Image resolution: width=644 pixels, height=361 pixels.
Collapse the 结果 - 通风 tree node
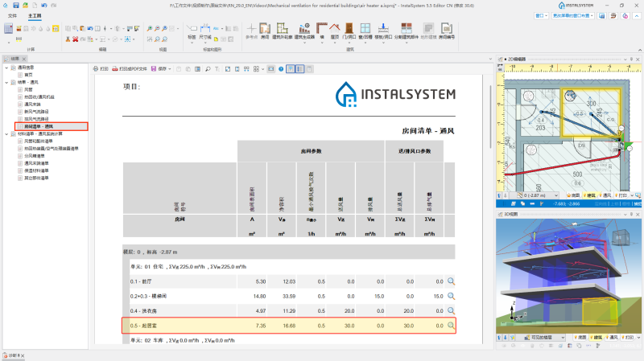pyautogui.click(x=6, y=82)
